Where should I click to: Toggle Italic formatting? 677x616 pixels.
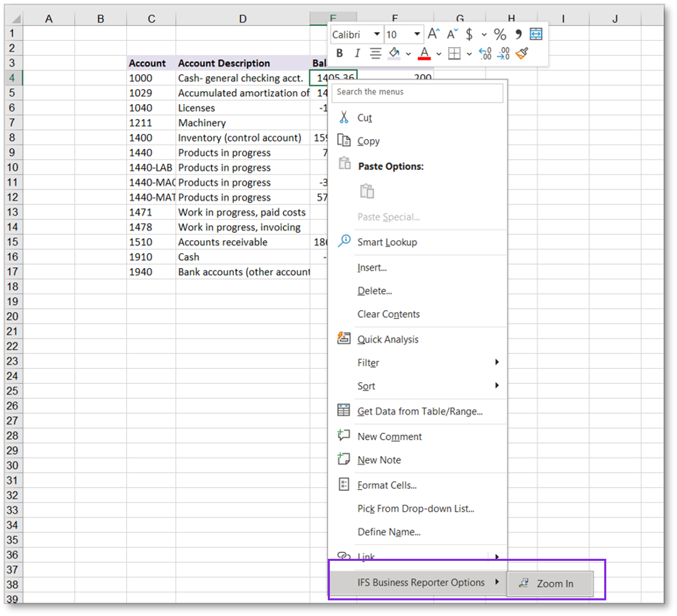357,53
